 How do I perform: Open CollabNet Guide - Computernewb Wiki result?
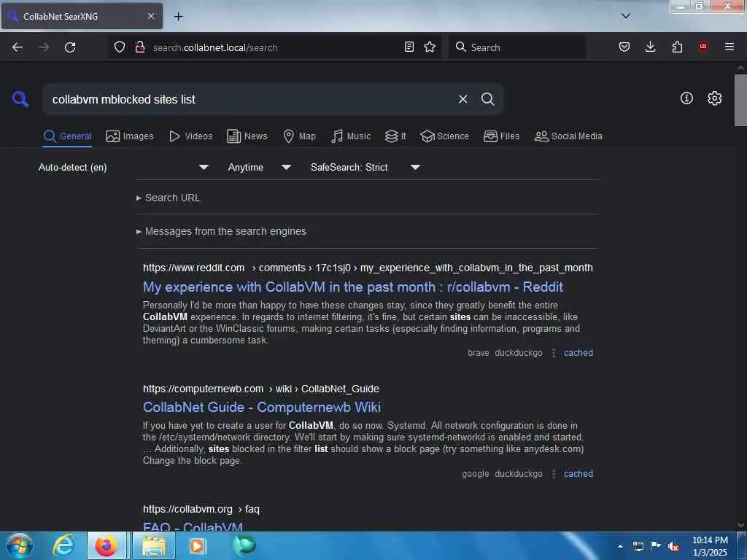[262, 407]
